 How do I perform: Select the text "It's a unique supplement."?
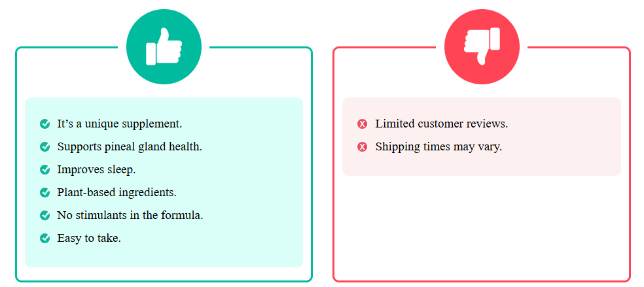(x=119, y=124)
